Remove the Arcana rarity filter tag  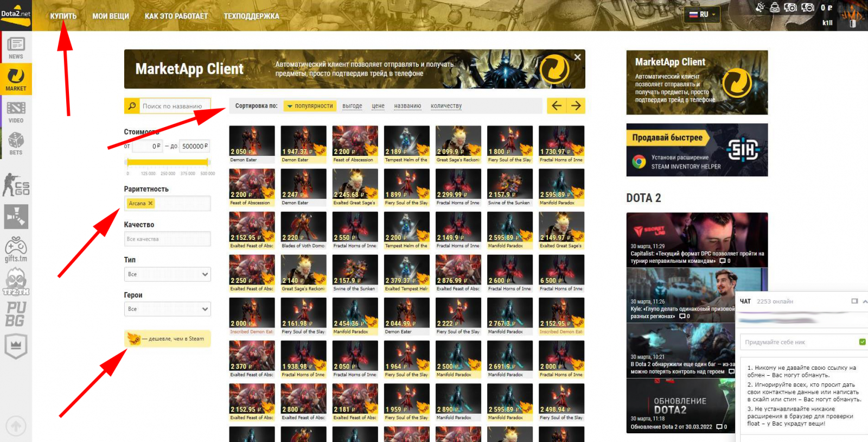coord(151,203)
